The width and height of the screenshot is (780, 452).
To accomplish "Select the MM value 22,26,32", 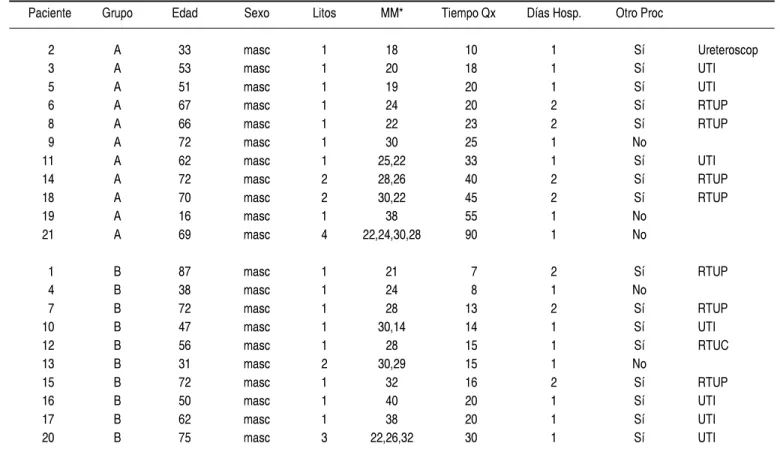I will [x=391, y=438].
